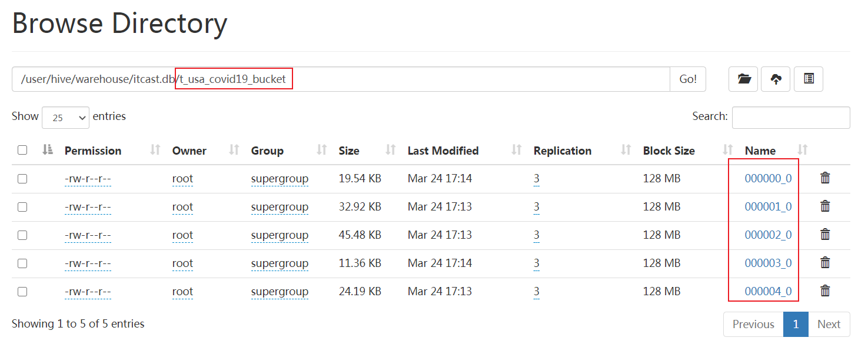Delete file 000000_0 with trash icon
This screenshot has height=354, width=868.
(825, 178)
